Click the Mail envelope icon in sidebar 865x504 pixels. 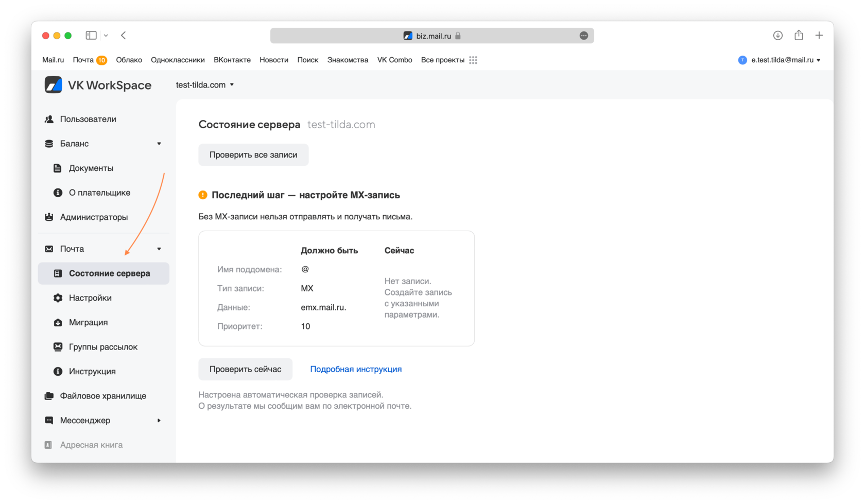tap(49, 249)
